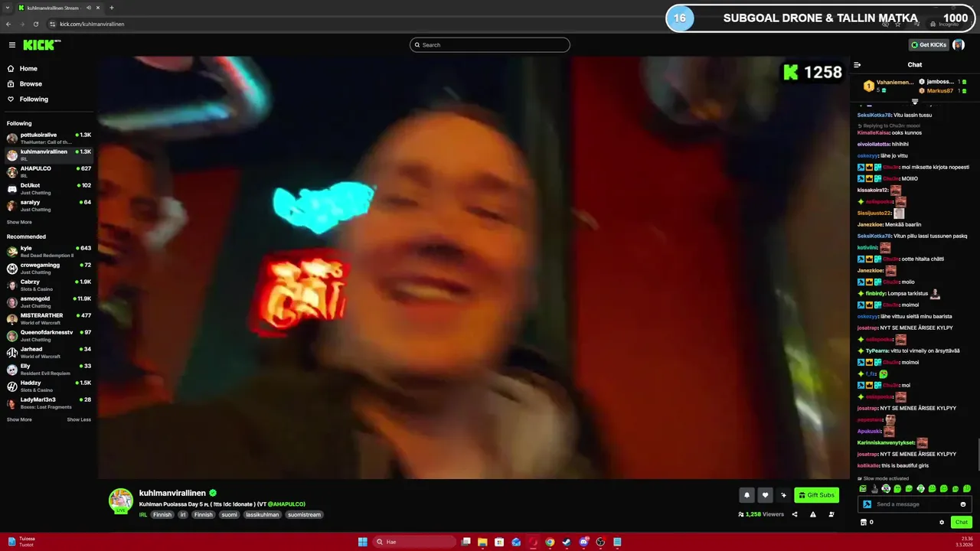
Task: Select LadyMari3n3 recommended channel
Action: click(x=48, y=403)
